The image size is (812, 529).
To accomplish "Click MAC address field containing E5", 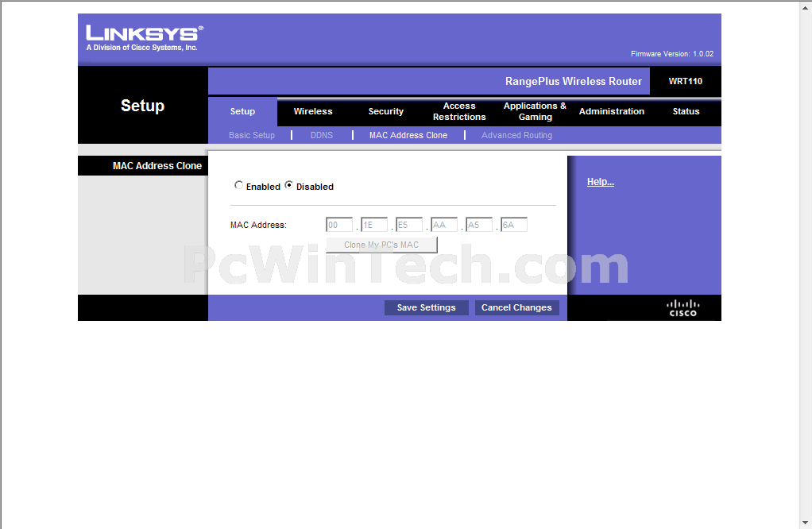I will pos(409,225).
